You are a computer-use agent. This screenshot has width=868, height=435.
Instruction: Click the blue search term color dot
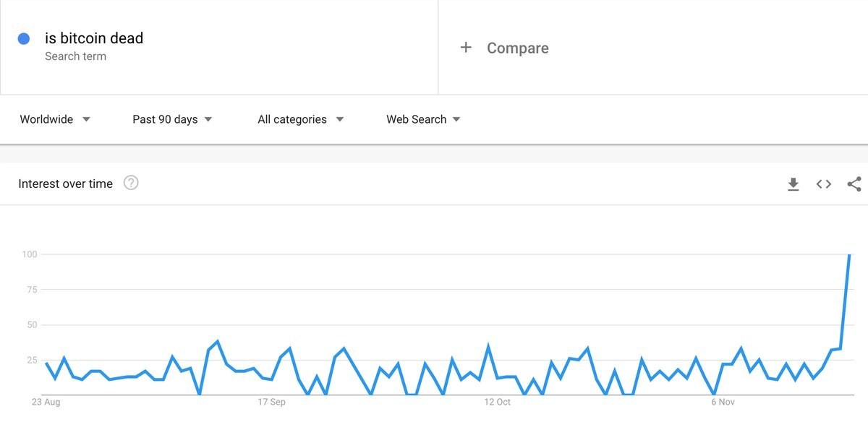point(24,39)
